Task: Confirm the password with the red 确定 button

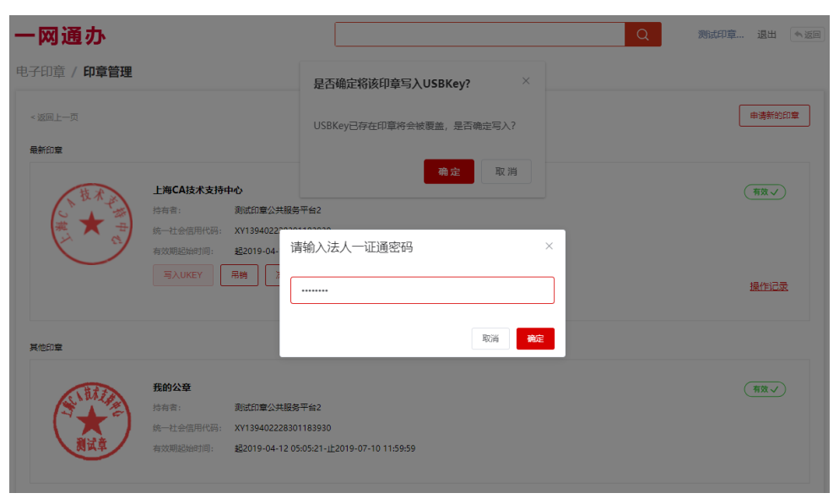Action: pos(535,339)
